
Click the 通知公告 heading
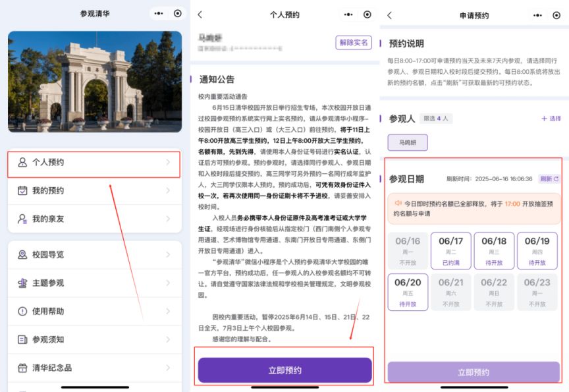217,80
